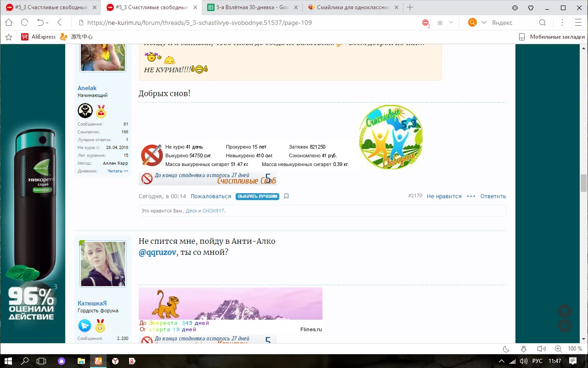Screen dimensions: 588x368
Task: Click КатюшкаЯ's avatar photo
Action: [102, 263]
